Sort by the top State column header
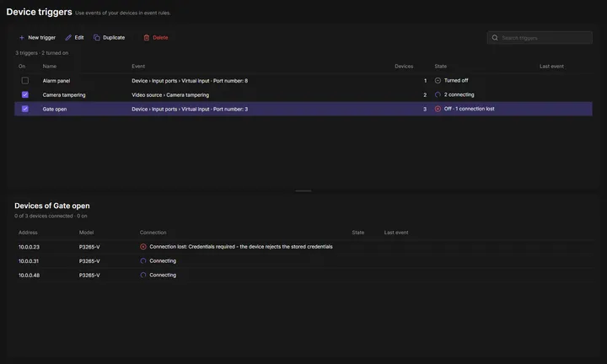Screen dimensions: 607x364 (x=441, y=67)
